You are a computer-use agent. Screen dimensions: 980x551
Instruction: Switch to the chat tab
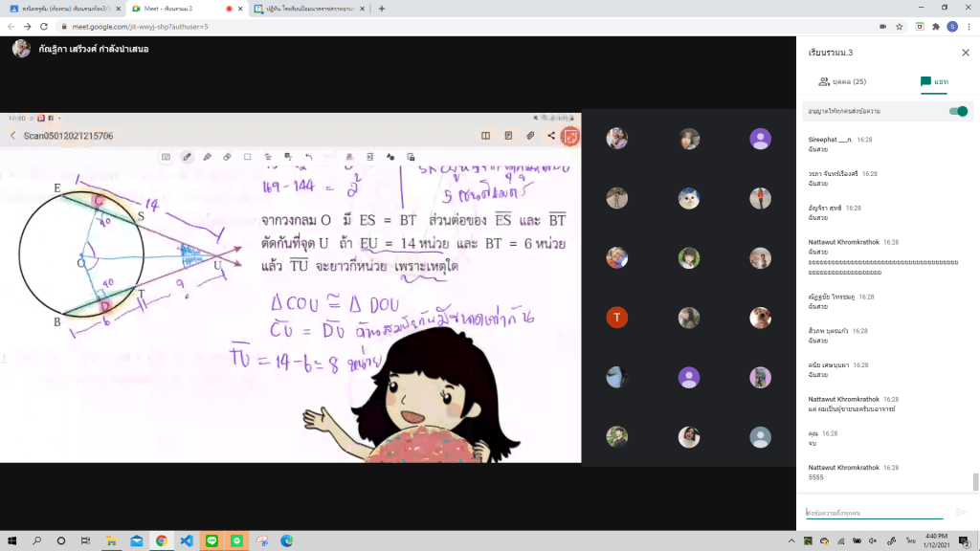click(933, 82)
